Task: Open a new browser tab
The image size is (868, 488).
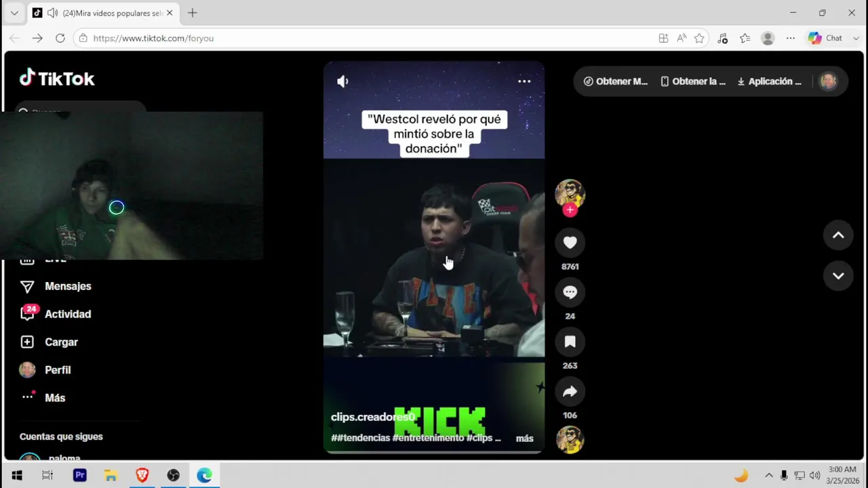Action: pos(193,13)
